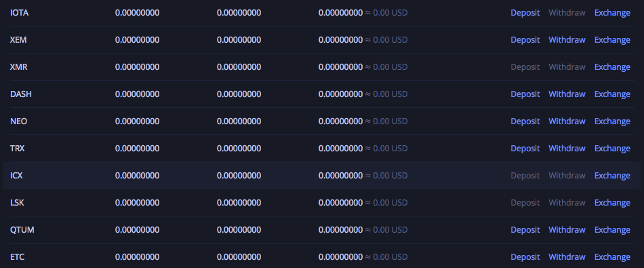The image size is (644, 268).
Task: Open Exchange for the ICX row
Action: 612,176
